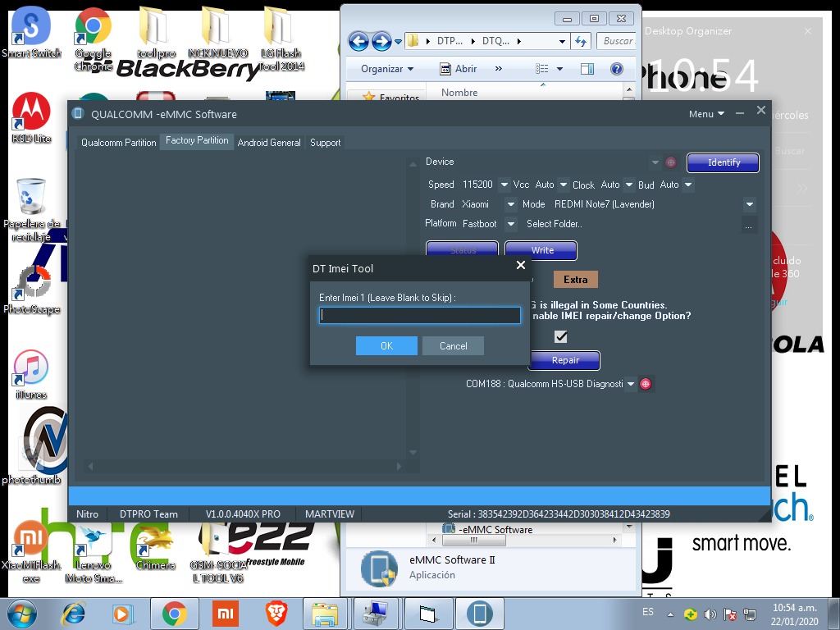This screenshot has width=840, height=630.
Task: Open the NCK NUEVO desktop folder
Action: [x=218, y=32]
